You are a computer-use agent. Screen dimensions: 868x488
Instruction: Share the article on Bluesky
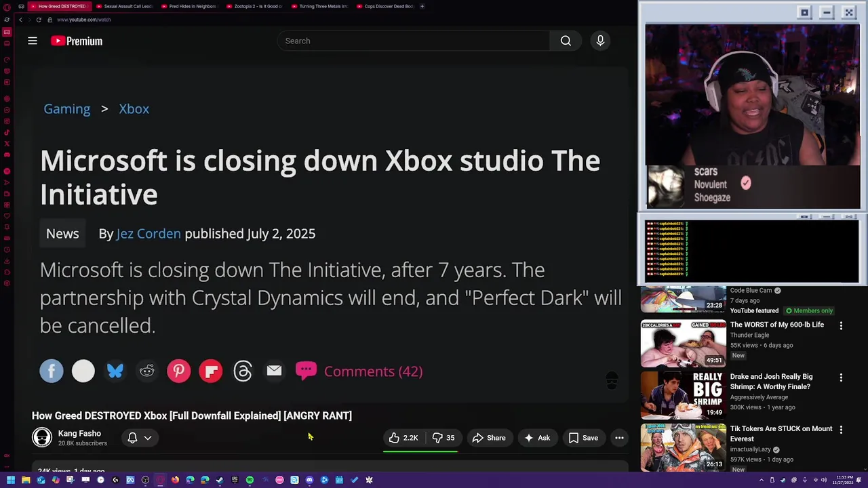(x=115, y=371)
